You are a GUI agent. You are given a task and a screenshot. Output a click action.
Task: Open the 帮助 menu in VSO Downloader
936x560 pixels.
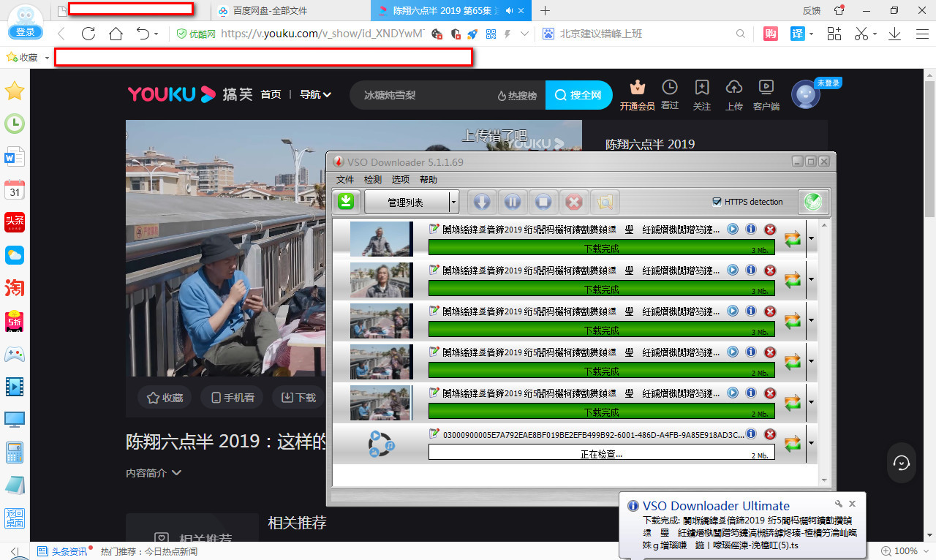(429, 180)
